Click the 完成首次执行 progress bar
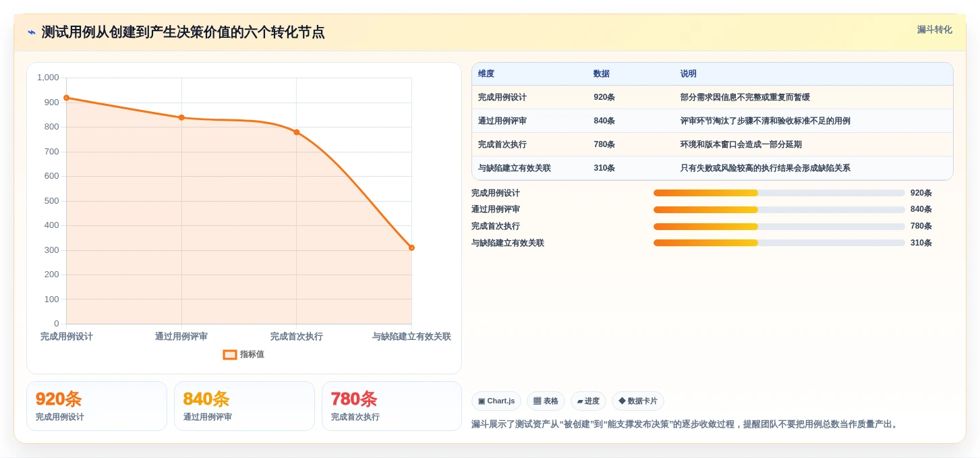 (779, 226)
